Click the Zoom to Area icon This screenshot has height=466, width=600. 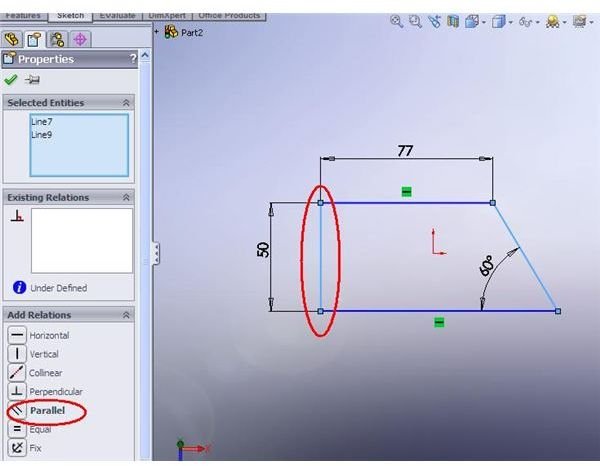[415, 21]
